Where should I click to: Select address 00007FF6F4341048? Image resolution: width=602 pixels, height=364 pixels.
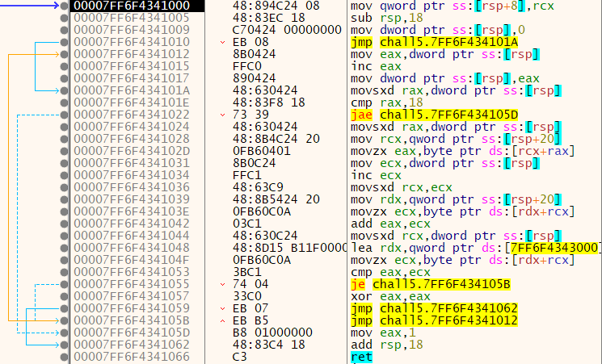pos(132,248)
